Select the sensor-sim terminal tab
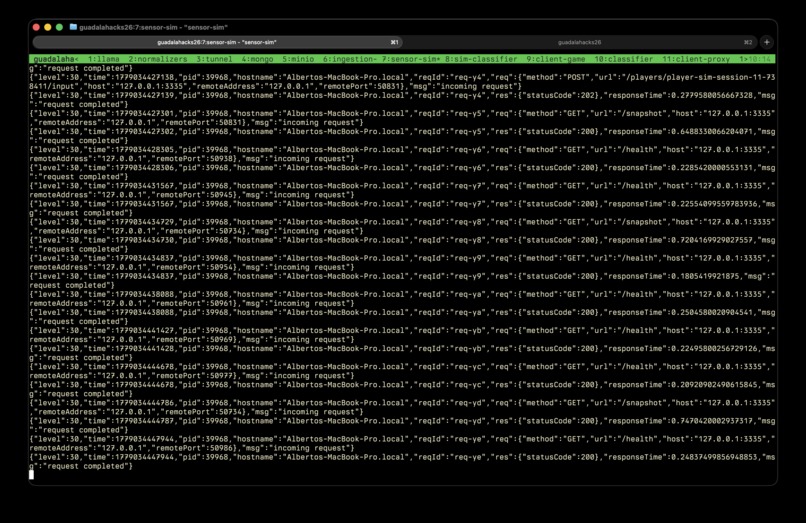This screenshot has height=523, width=806. [x=217, y=42]
